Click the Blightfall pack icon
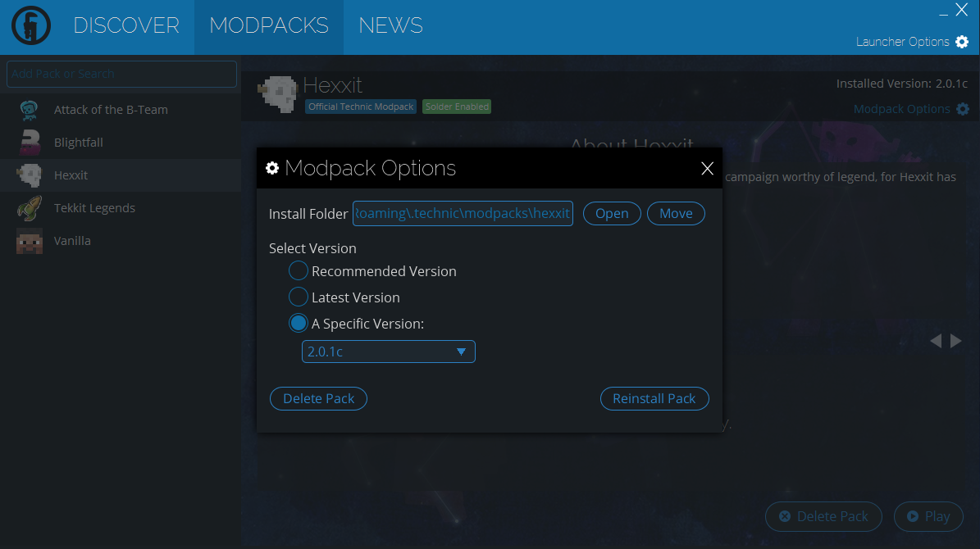This screenshot has width=980, height=549. click(x=30, y=143)
